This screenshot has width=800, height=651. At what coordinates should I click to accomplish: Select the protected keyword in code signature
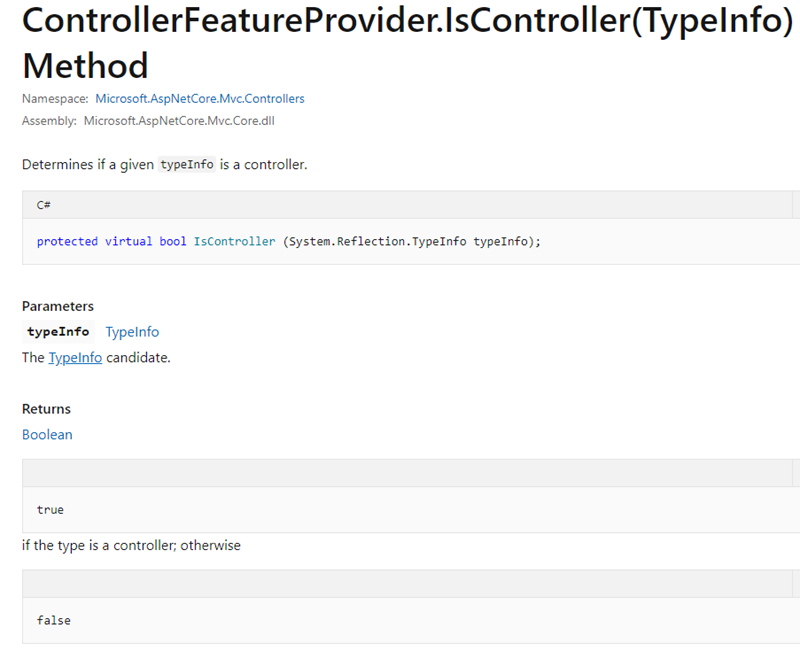pos(67,241)
